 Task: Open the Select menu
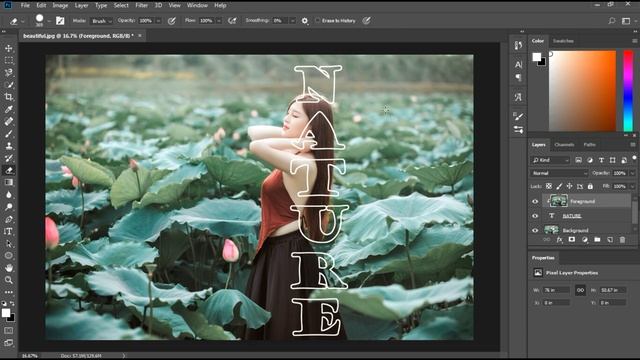[121, 5]
